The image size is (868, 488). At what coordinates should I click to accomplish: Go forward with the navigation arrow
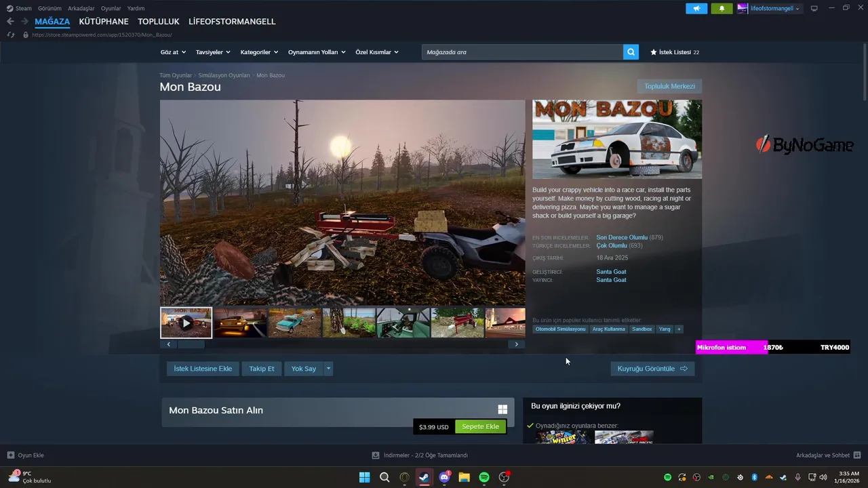pyautogui.click(x=24, y=22)
